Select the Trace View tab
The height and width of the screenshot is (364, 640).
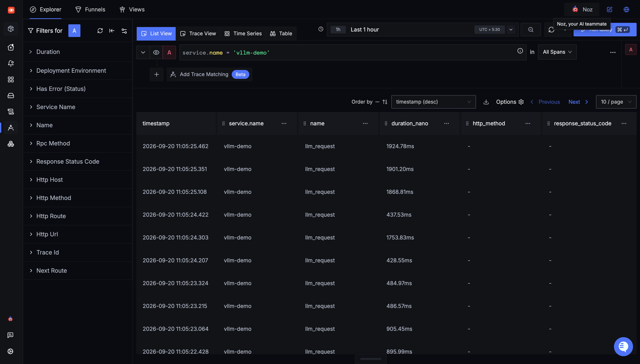pyautogui.click(x=198, y=33)
